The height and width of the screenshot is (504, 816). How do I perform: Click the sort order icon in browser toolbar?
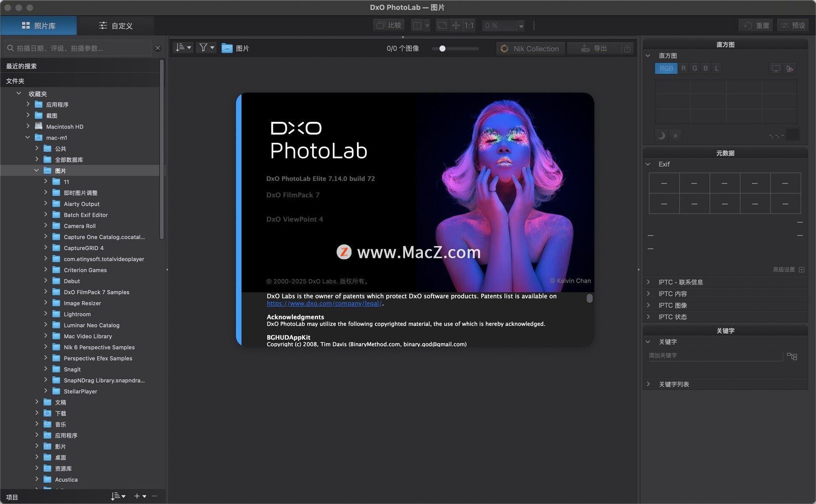pyautogui.click(x=184, y=48)
